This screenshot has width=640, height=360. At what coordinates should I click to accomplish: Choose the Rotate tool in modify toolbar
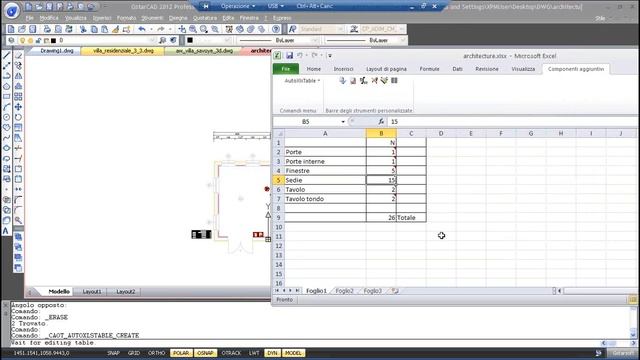18,117
